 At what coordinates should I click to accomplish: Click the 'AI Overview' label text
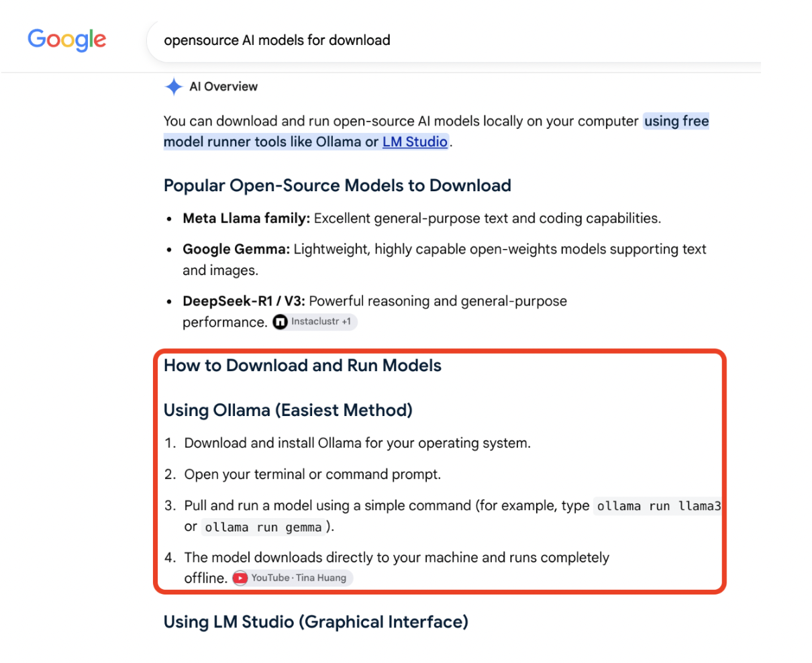pyautogui.click(x=223, y=87)
